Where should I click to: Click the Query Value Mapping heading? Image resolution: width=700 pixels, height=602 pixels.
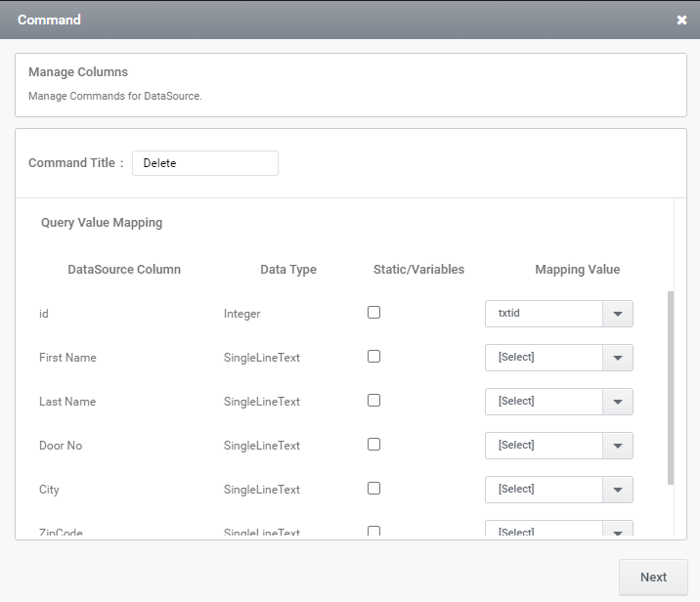tap(102, 223)
